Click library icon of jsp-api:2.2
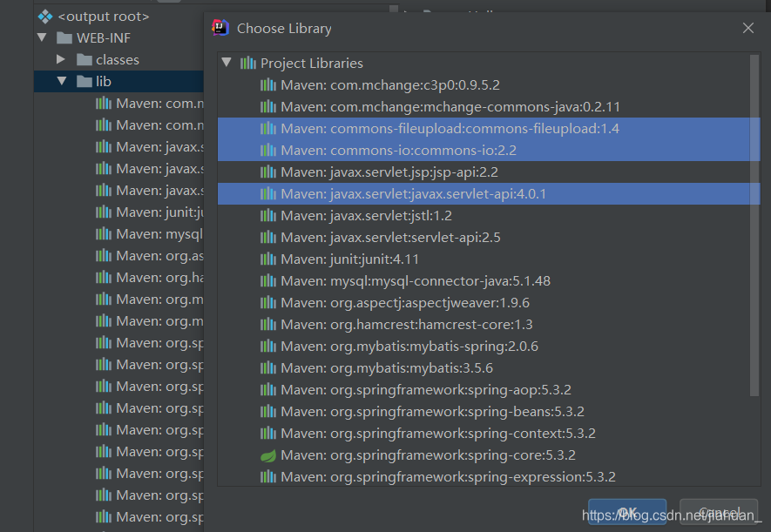The width and height of the screenshot is (771, 532). pyautogui.click(x=268, y=172)
